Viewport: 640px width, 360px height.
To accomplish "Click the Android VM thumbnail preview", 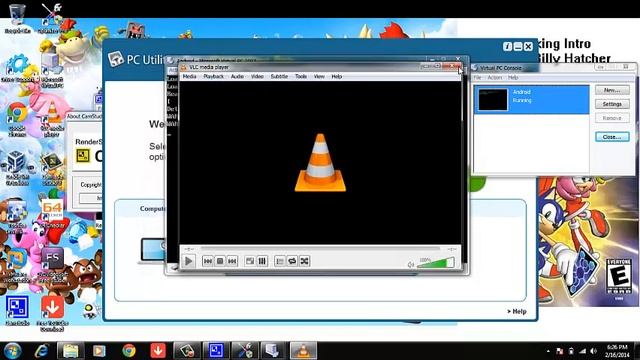I will [x=493, y=99].
